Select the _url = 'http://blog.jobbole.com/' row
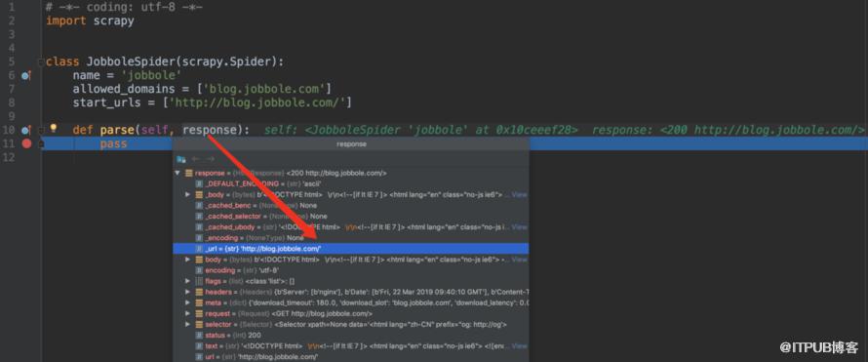The height and width of the screenshot is (362, 868). 351,249
